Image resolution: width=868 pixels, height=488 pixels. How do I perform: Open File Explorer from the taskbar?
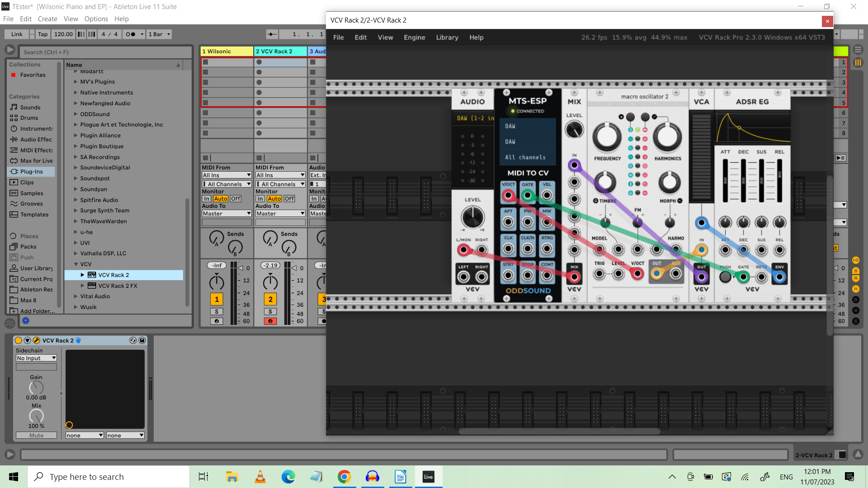pos(232,477)
